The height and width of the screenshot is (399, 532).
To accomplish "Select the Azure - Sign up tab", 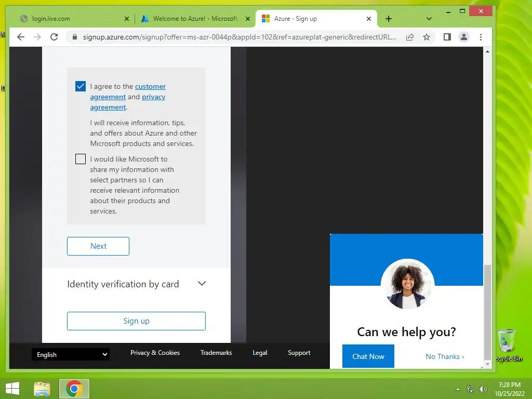I will click(x=316, y=19).
